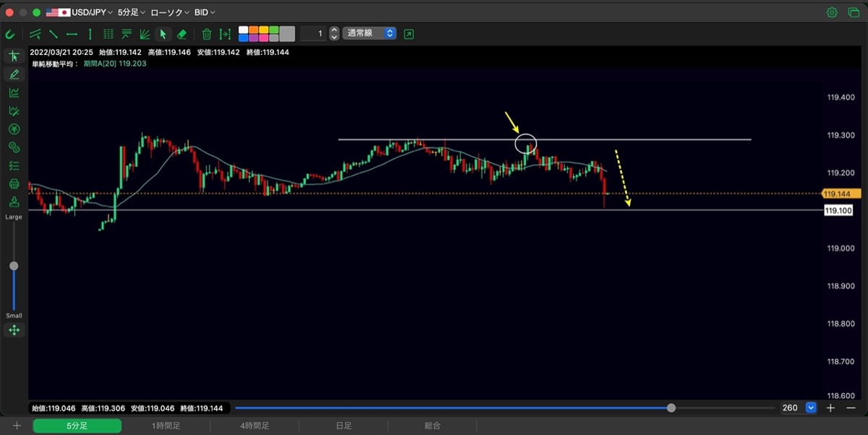Click the printer icon in left sidebar
The image size is (868, 435).
pyautogui.click(x=14, y=184)
